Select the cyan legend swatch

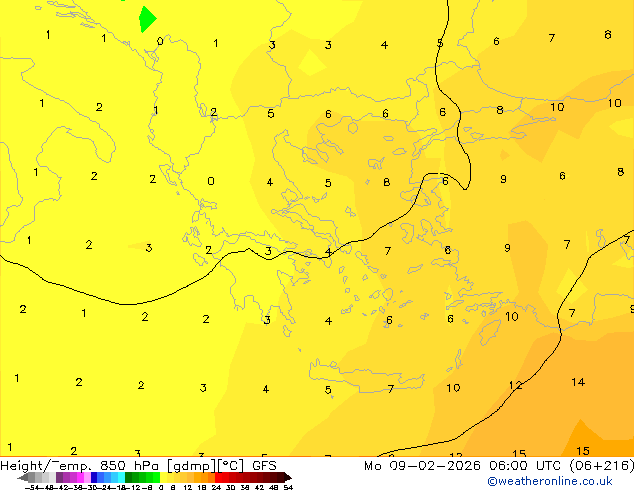[121, 477]
